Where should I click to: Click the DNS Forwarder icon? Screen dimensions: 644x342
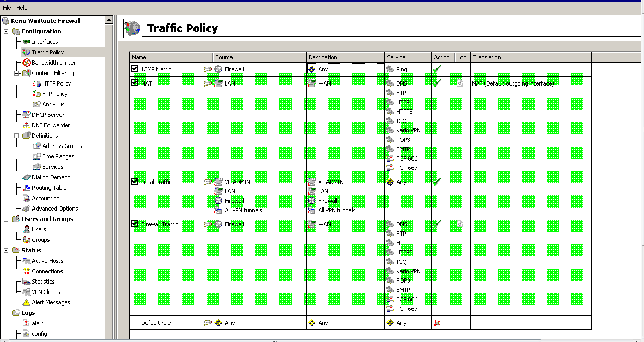click(27, 125)
